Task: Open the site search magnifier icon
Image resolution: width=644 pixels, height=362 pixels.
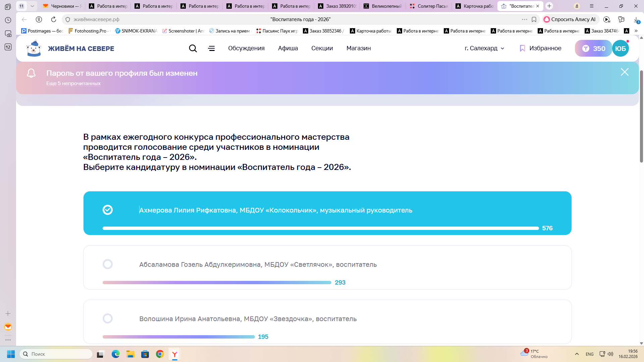Action: [x=193, y=48]
